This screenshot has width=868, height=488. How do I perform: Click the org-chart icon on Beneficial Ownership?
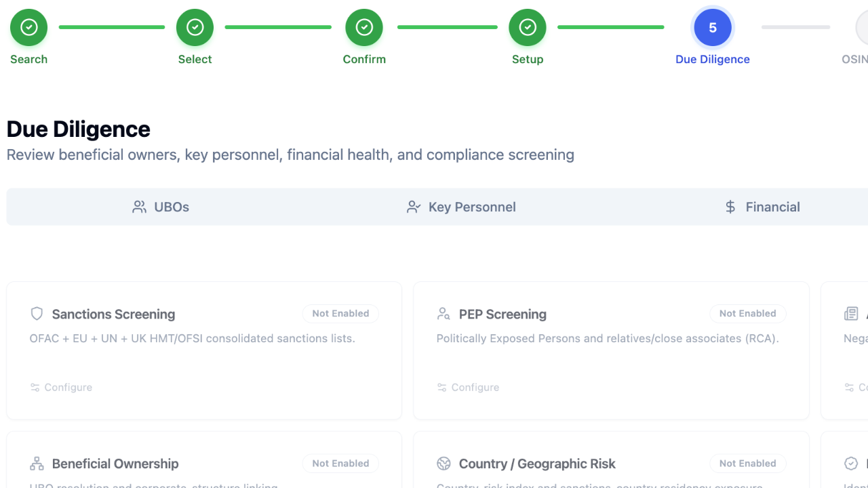click(x=37, y=464)
